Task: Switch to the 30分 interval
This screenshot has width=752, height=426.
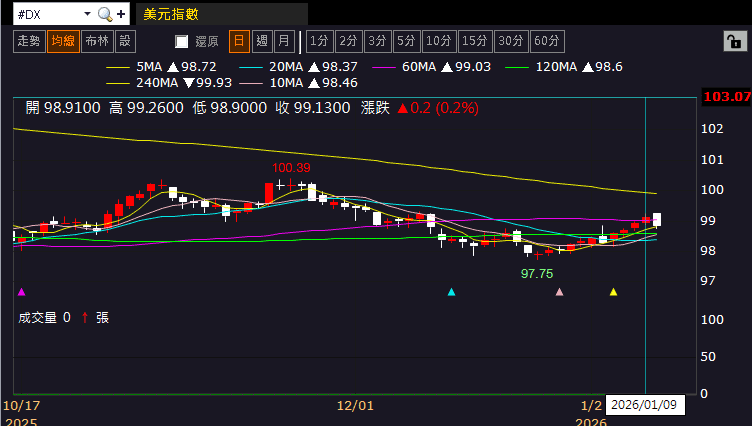Action: click(511, 41)
